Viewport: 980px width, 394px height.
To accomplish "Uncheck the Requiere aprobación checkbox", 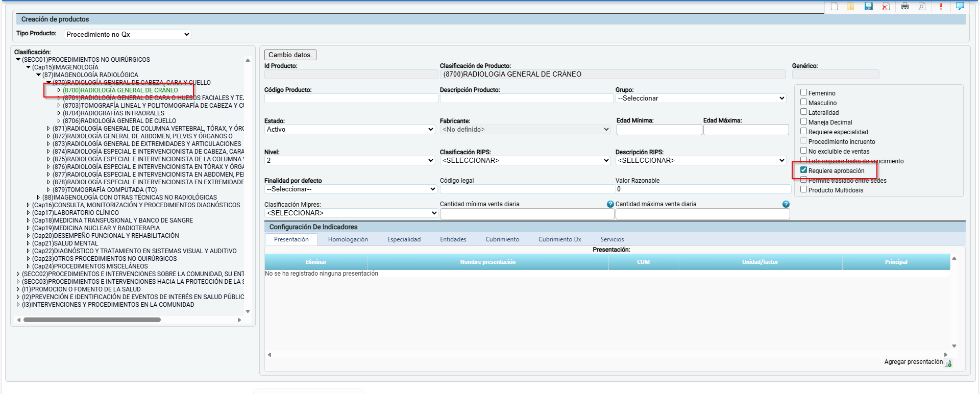I will 804,170.
